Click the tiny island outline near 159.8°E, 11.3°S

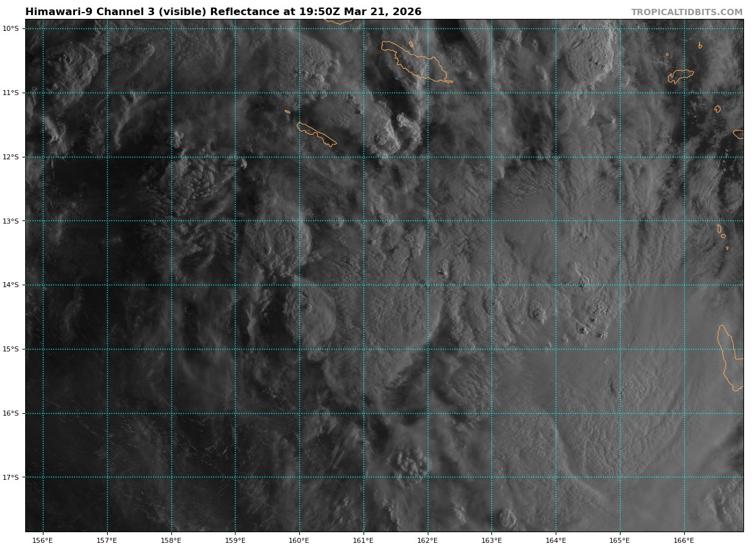click(287, 111)
